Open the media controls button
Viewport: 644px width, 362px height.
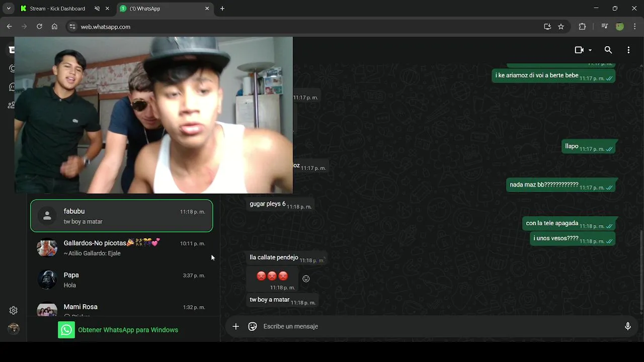[x=605, y=27]
